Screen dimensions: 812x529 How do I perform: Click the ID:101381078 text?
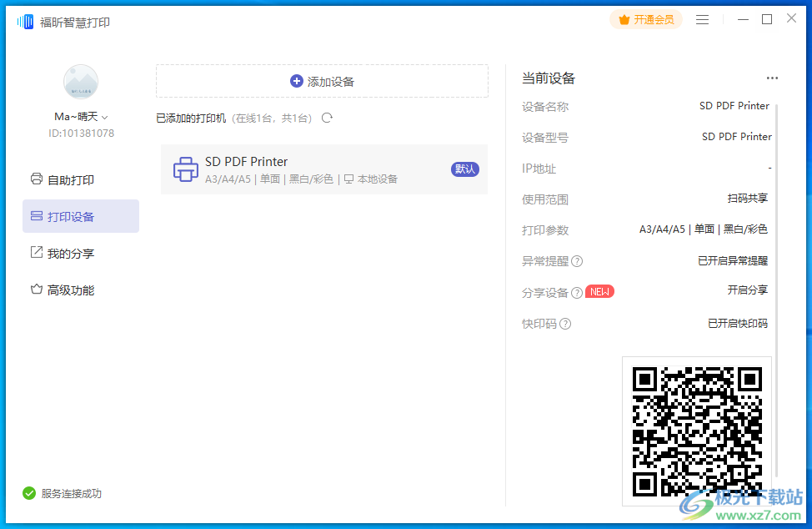point(82,134)
